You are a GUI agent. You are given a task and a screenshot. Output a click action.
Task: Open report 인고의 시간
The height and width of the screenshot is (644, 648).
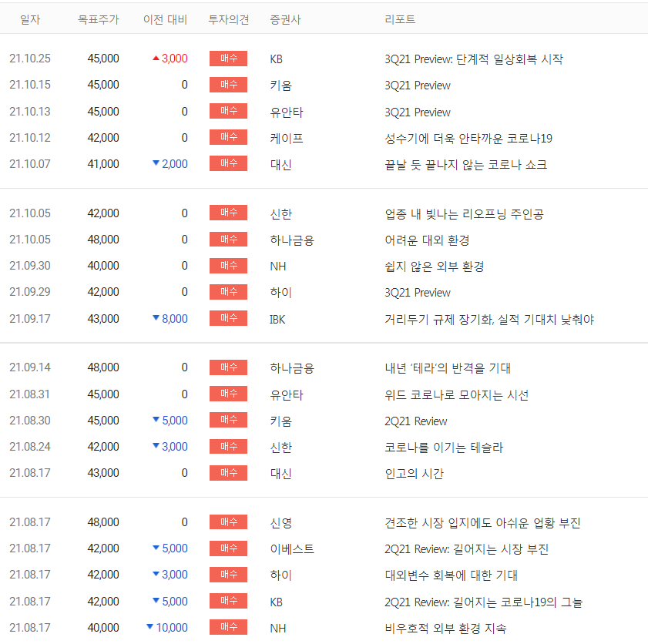pos(414,474)
